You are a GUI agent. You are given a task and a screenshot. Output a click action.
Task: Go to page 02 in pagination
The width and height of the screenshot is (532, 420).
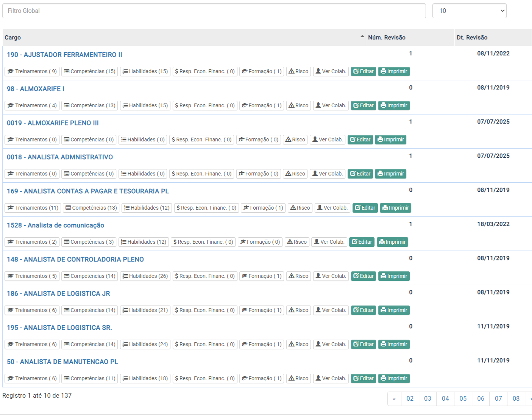click(410, 398)
